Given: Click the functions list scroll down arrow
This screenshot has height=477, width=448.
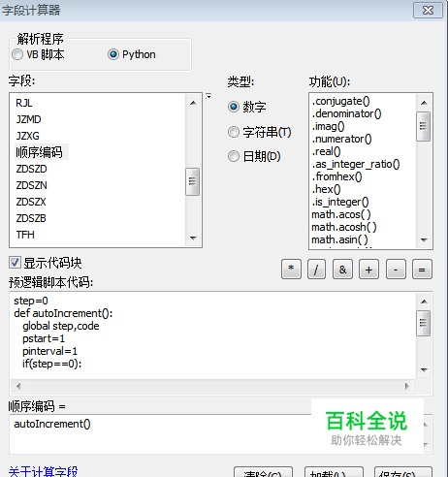Looking at the screenshot, I should 424,240.
